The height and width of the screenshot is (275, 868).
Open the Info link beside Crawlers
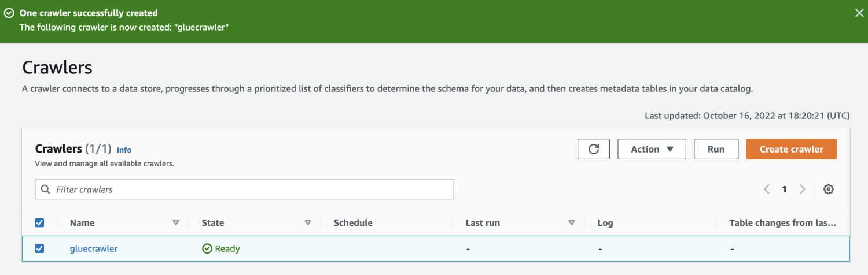(124, 150)
